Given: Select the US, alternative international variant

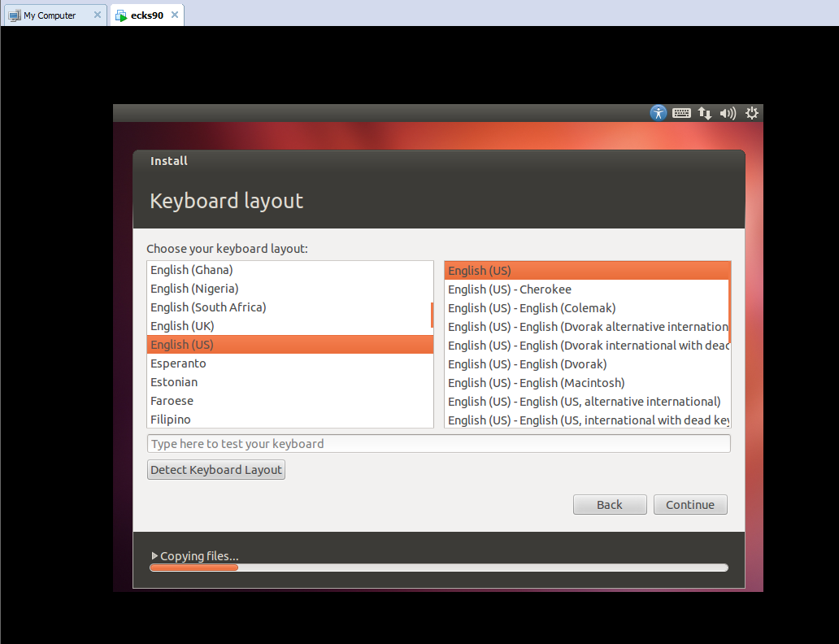Looking at the screenshot, I should (x=586, y=402).
